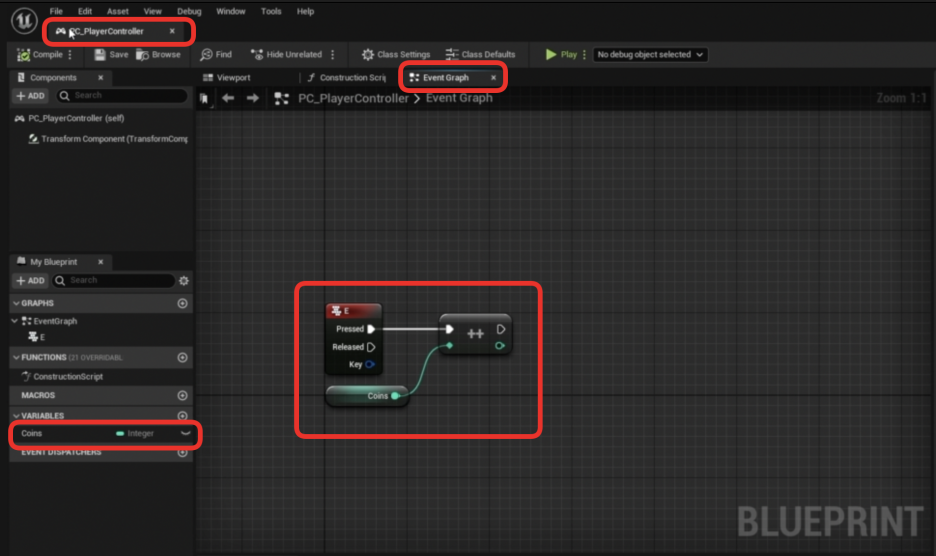Focus the Components search field
The width and height of the screenshot is (936, 556).
122,96
